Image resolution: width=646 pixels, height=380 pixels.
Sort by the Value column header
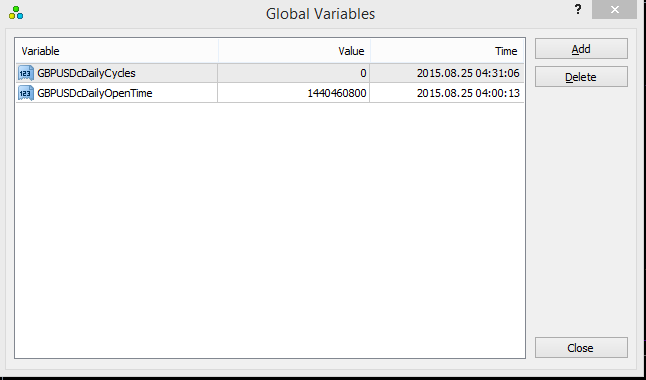click(x=294, y=51)
